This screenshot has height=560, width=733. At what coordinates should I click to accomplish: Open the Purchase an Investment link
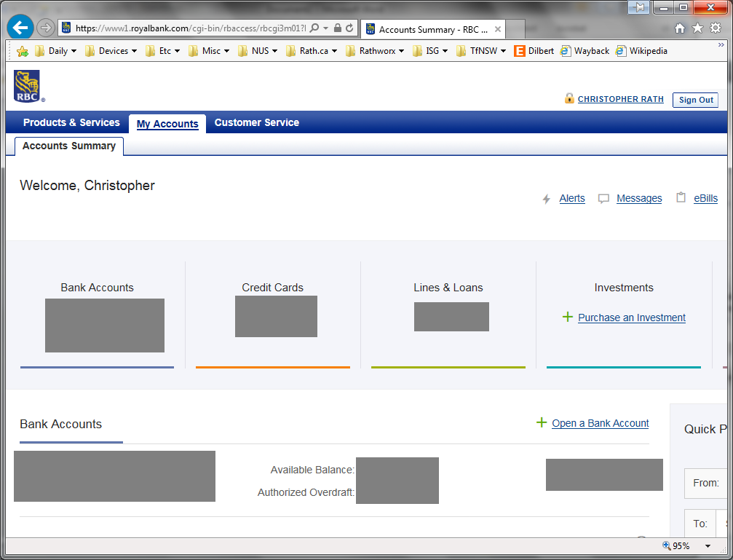click(631, 318)
